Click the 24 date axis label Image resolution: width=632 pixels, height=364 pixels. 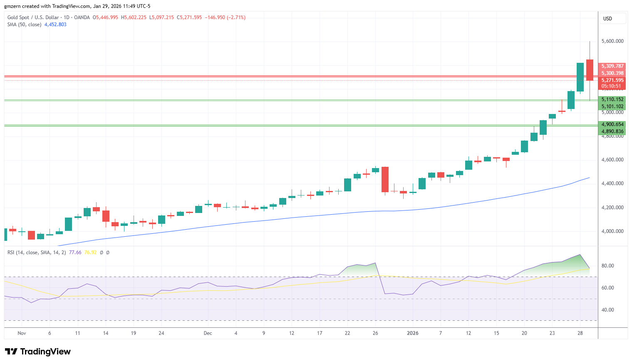coord(161,333)
